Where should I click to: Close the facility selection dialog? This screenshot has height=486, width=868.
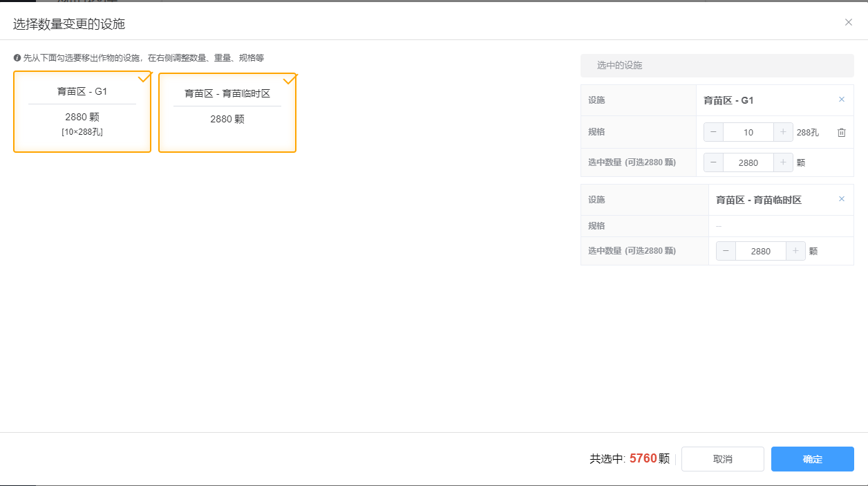pos(849,22)
